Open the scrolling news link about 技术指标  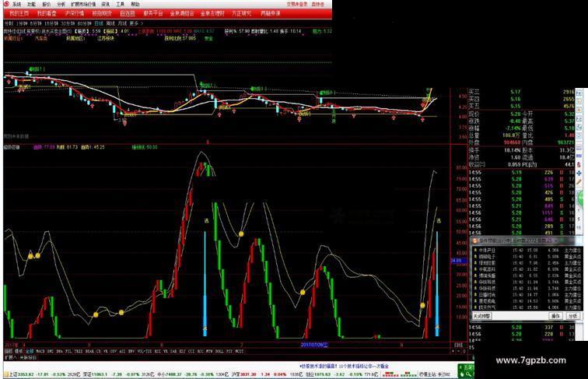(344, 366)
